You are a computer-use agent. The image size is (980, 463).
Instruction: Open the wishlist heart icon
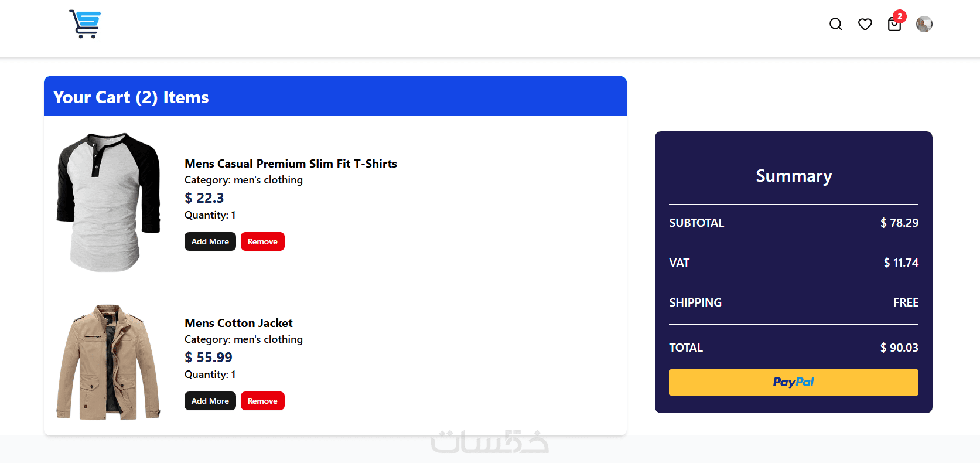point(865,24)
